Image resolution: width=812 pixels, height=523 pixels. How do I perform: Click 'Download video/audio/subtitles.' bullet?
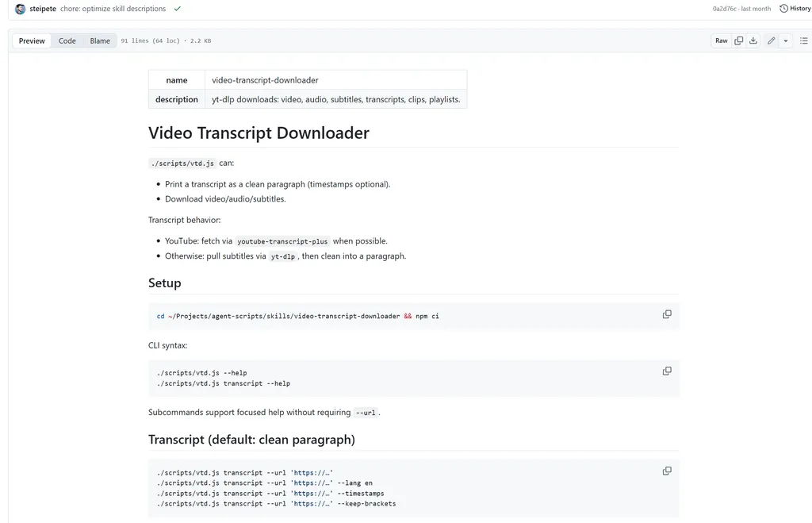click(x=225, y=198)
